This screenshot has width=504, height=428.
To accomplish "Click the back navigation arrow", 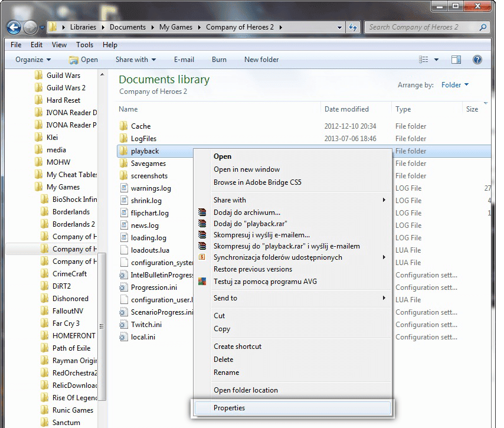I will coord(12,27).
